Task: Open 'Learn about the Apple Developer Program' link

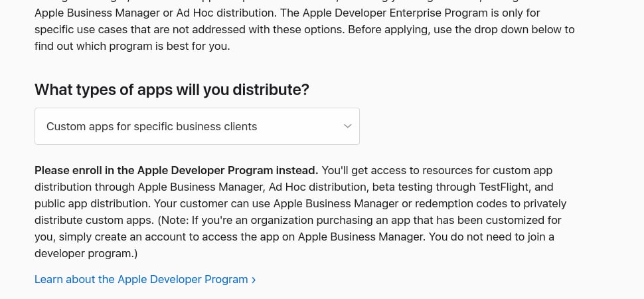Action: [141, 279]
